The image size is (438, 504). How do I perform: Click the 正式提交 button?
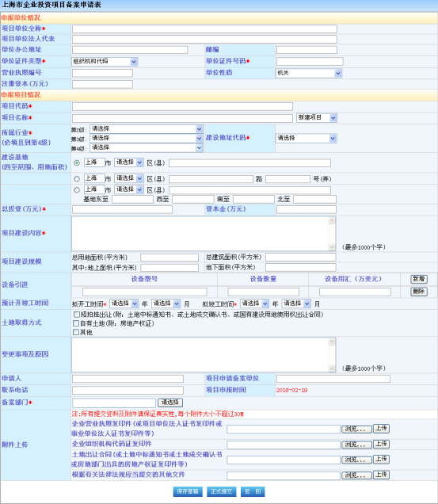click(222, 491)
